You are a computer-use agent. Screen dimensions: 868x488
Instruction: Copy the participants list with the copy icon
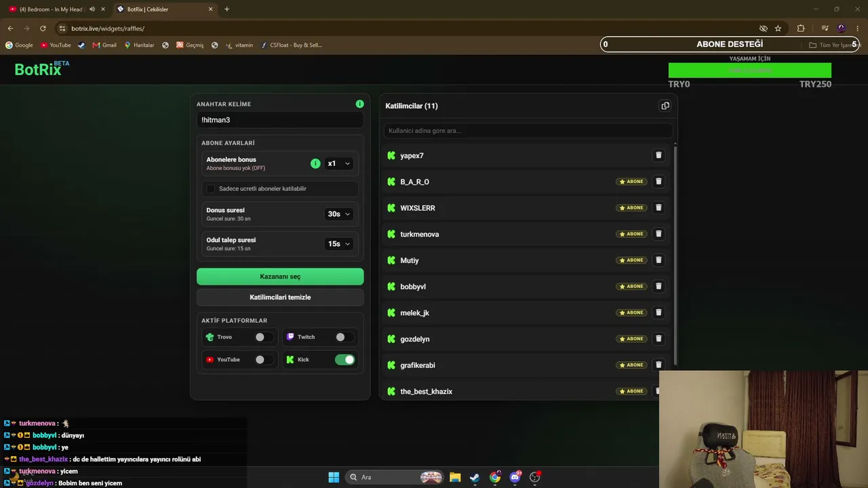click(x=665, y=106)
